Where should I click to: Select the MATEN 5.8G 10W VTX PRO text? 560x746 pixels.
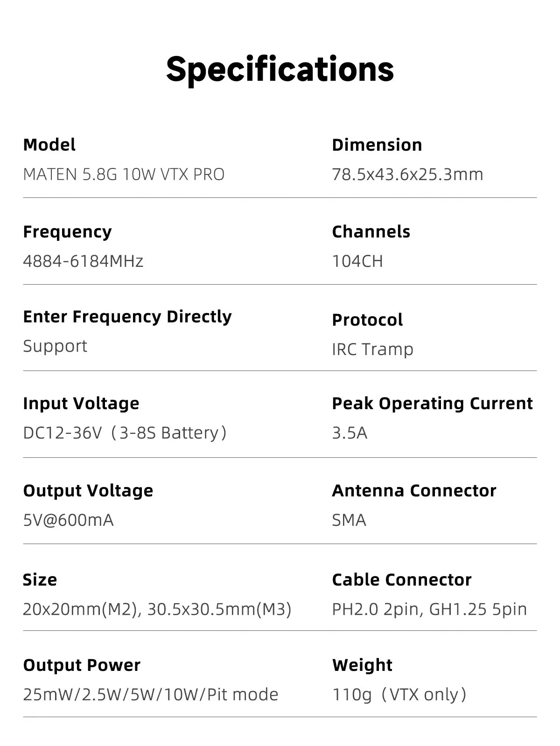[124, 174]
